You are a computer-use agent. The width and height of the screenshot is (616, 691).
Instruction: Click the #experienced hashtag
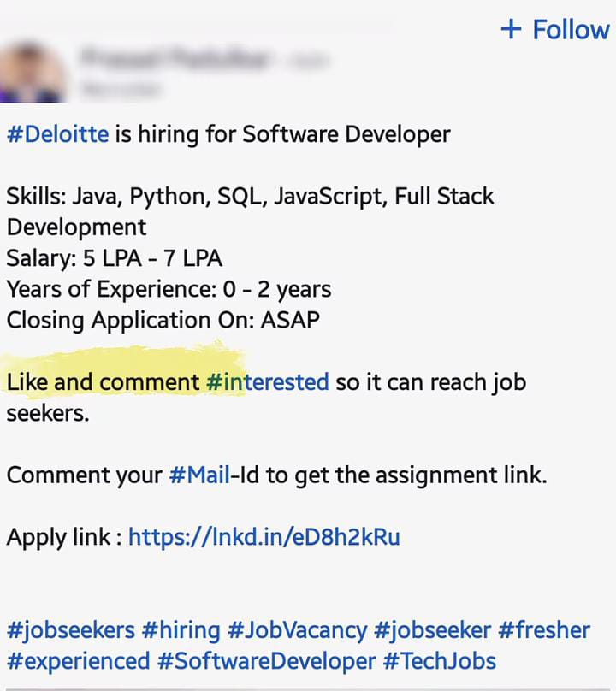click(x=77, y=660)
